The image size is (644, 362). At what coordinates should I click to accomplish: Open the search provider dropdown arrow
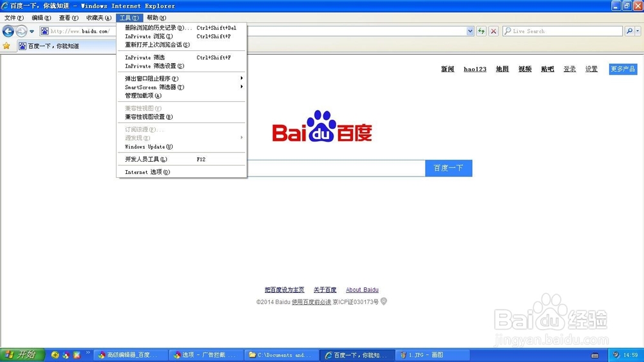[x=638, y=31]
